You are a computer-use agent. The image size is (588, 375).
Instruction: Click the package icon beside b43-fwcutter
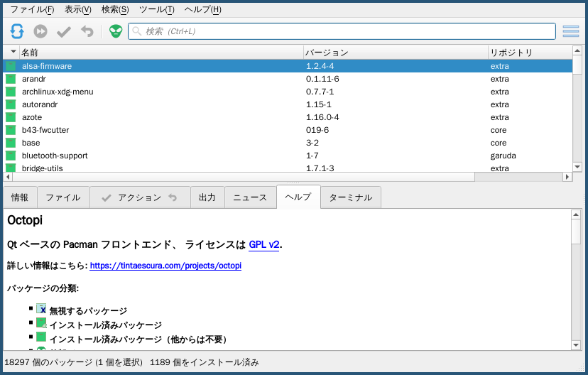tap(11, 130)
